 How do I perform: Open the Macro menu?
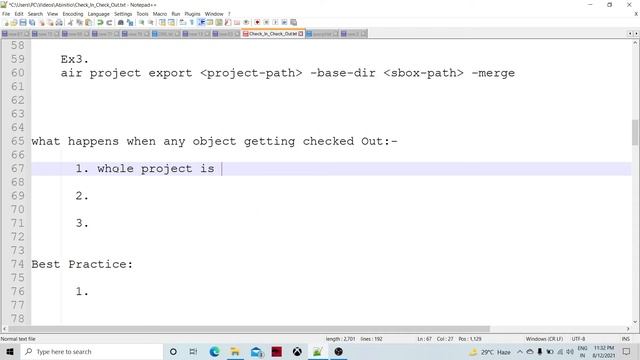[160, 14]
